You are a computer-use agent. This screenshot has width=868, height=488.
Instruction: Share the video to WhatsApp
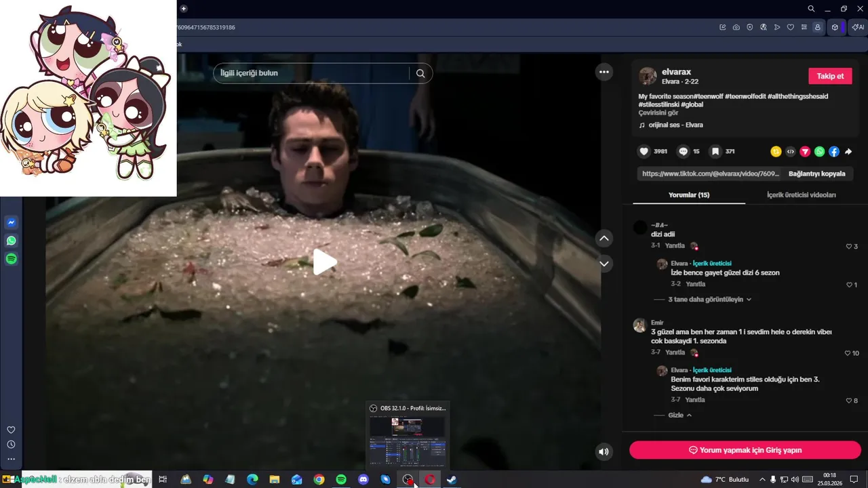(820, 152)
